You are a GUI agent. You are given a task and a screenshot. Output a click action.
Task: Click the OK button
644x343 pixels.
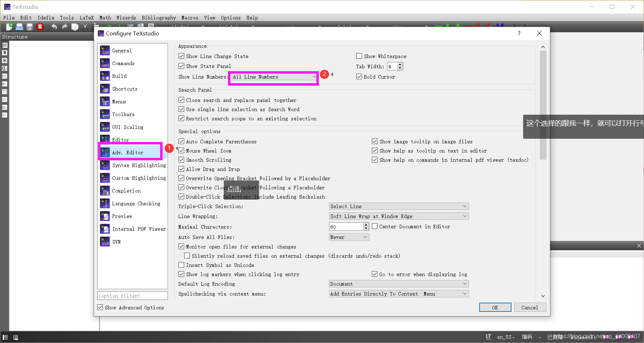pyautogui.click(x=495, y=308)
